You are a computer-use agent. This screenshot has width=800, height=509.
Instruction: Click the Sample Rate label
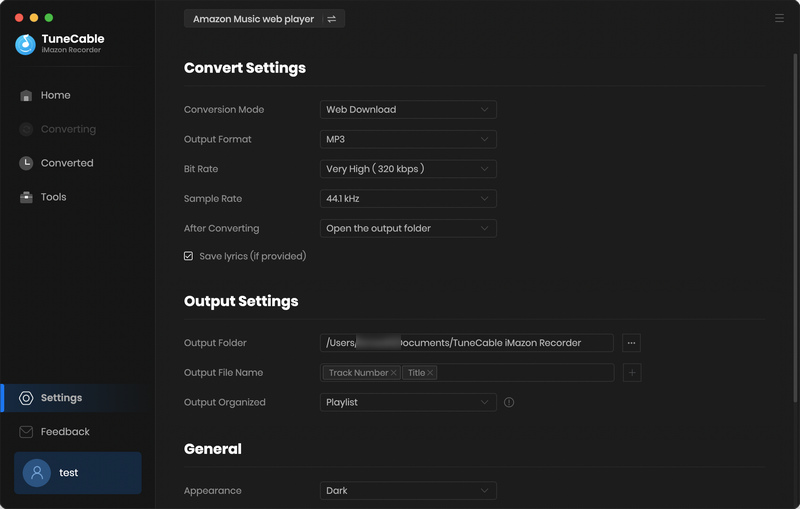tap(213, 199)
